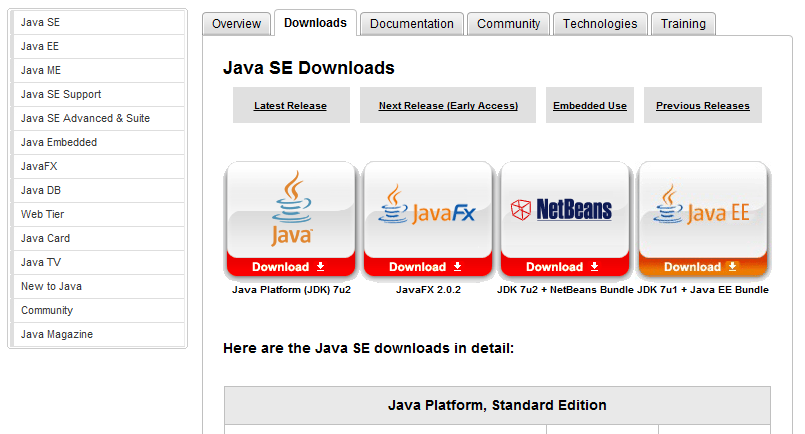The width and height of the screenshot is (805, 434).
Task: Open the Training tab
Action: [683, 24]
